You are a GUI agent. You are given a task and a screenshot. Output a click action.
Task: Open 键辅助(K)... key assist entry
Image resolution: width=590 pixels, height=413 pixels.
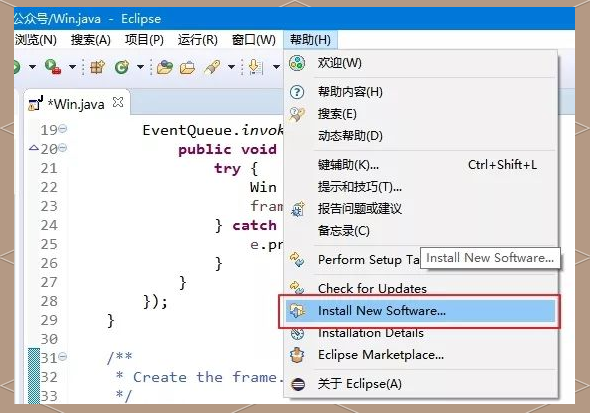click(x=420, y=165)
